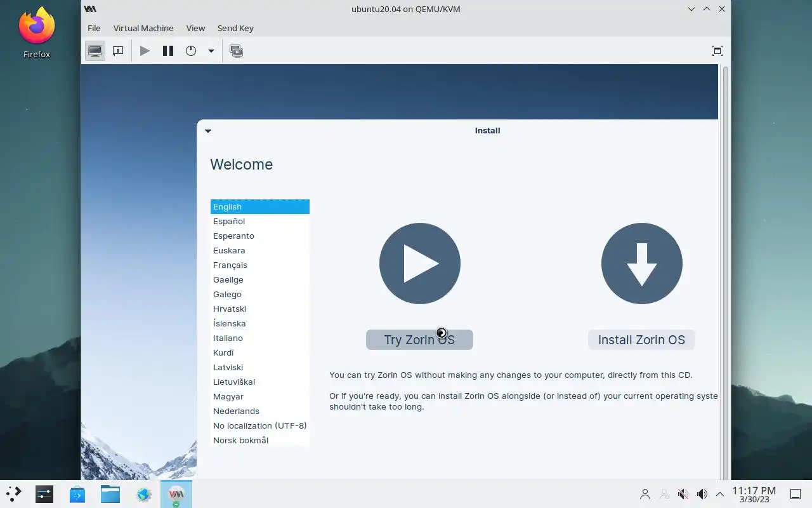
Task: Open the Virtual Machine menu
Action: click(x=143, y=28)
